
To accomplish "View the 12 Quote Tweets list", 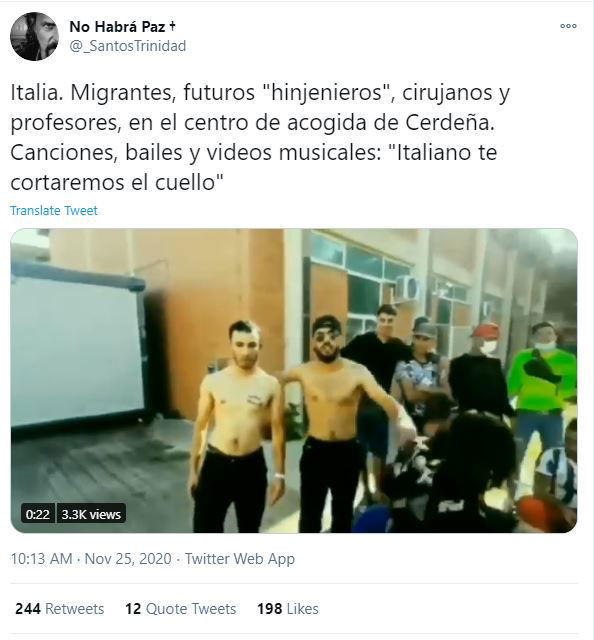I will (180, 609).
